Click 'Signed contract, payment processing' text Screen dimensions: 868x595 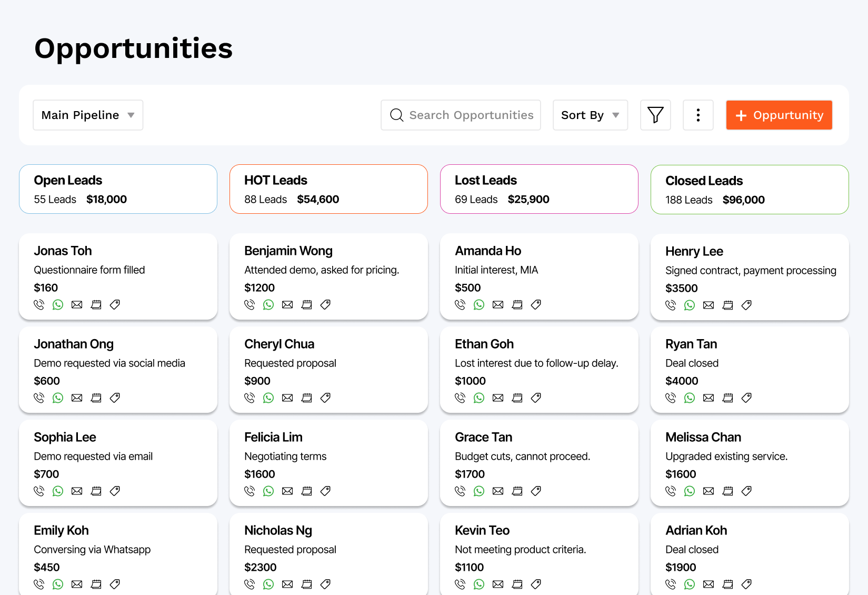(x=751, y=270)
